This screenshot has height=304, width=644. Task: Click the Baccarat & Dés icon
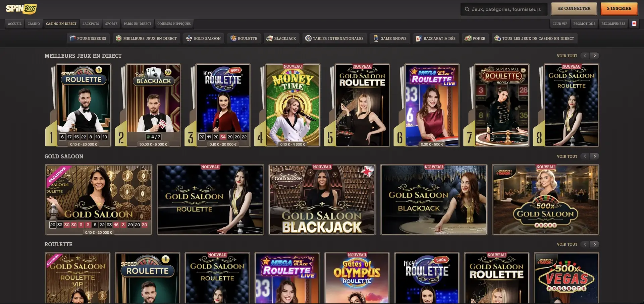click(x=419, y=39)
